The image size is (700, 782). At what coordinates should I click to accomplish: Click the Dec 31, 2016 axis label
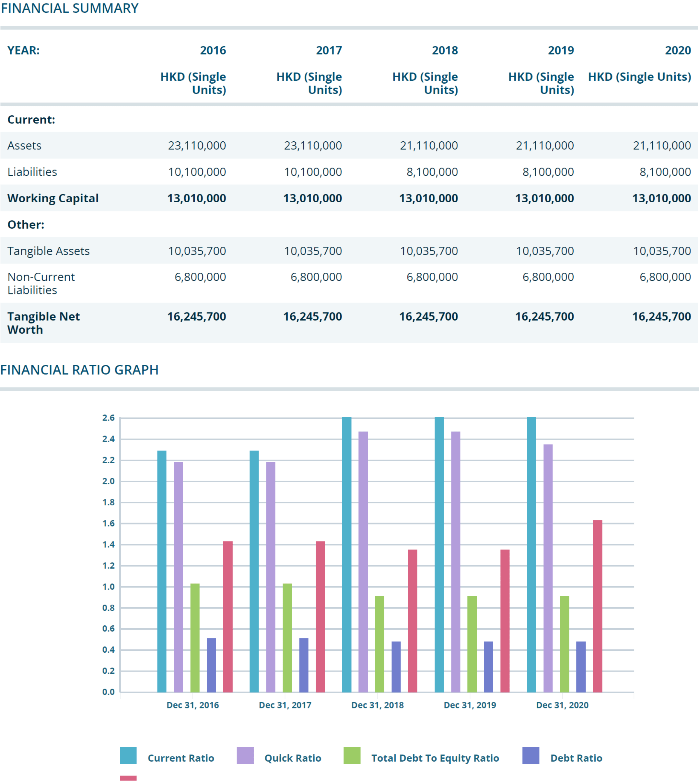pyautogui.click(x=193, y=705)
